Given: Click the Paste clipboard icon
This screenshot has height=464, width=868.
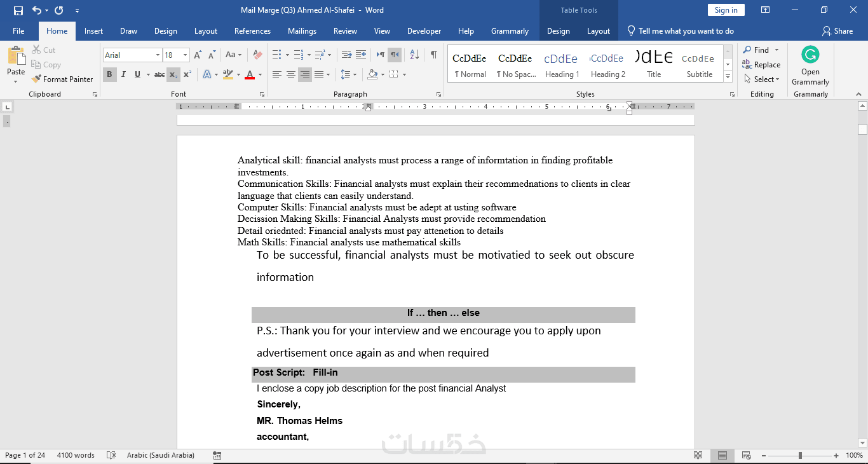Looking at the screenshot, I should 17,55.
